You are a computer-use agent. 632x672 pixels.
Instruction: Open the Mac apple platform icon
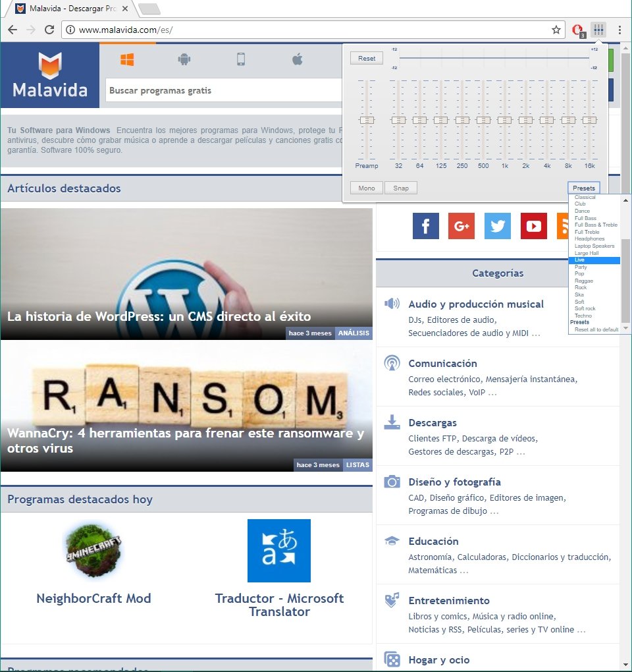click(298, 59)
